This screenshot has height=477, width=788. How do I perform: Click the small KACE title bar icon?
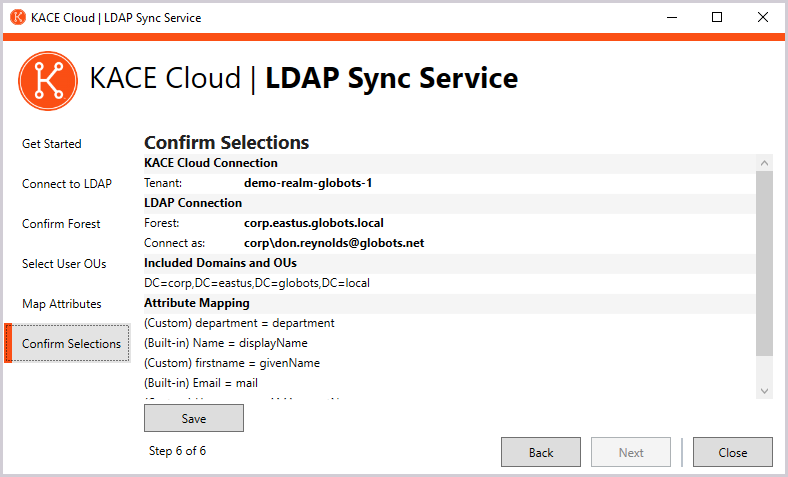coord(18,17)
